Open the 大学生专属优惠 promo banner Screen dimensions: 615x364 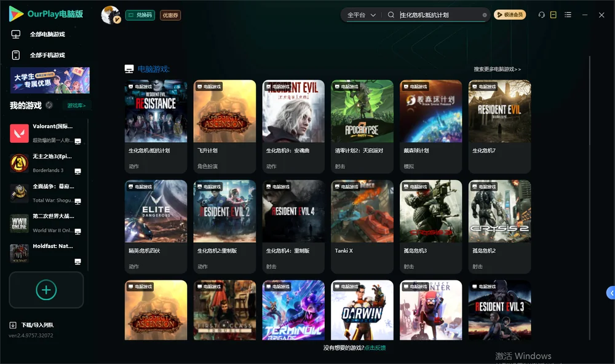[x=50, y=81]
